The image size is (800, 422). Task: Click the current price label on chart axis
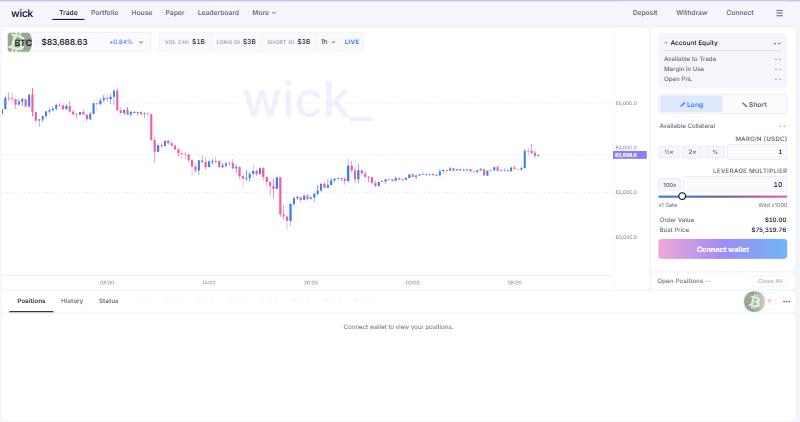[x=630, y=155]
